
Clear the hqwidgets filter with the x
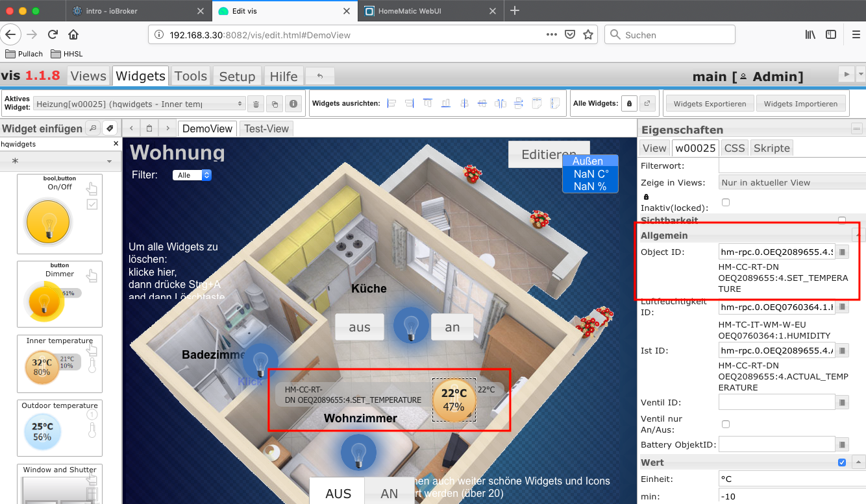coord(116,144)
